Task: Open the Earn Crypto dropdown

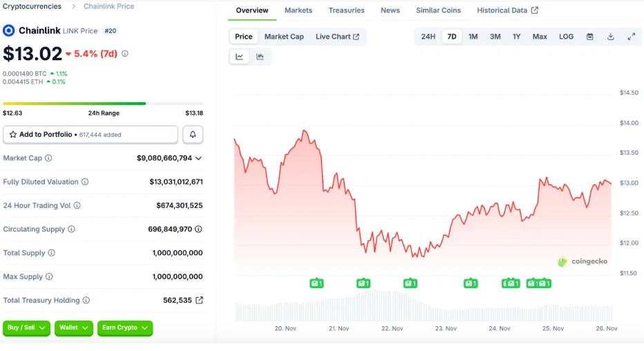Action: point(125,328)
